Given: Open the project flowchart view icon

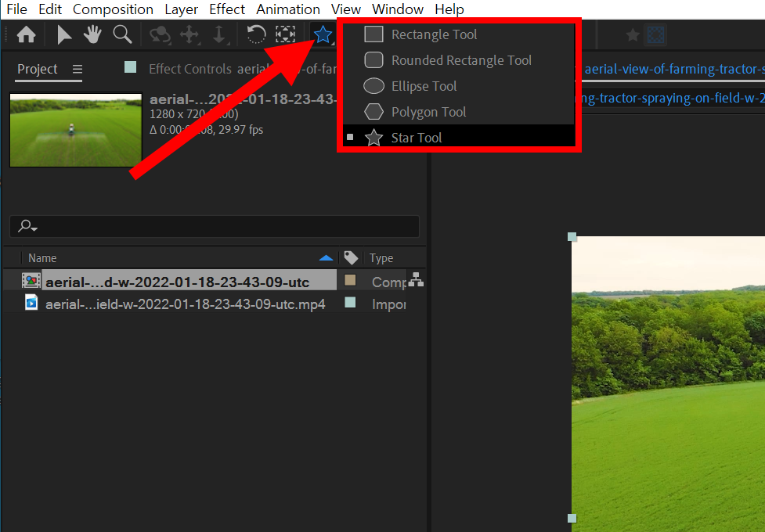Looking at the screenshot, I should point(416,279).
